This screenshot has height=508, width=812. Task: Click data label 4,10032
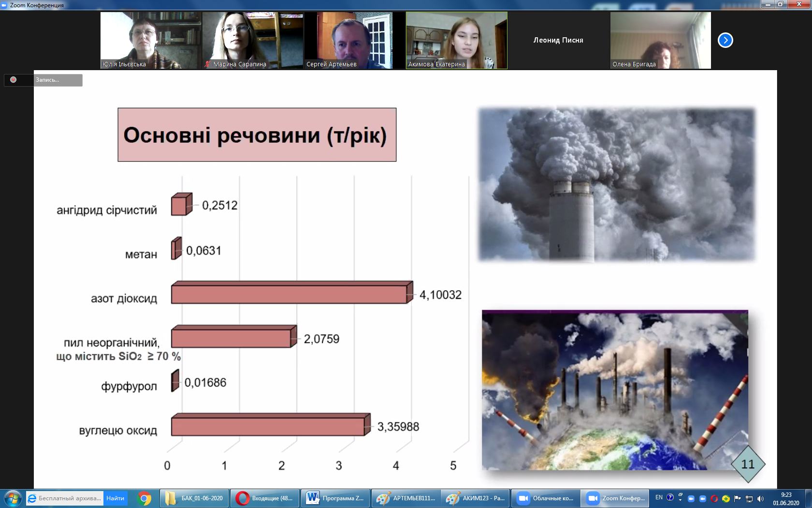pyautogui.click(x=440, y=295)
